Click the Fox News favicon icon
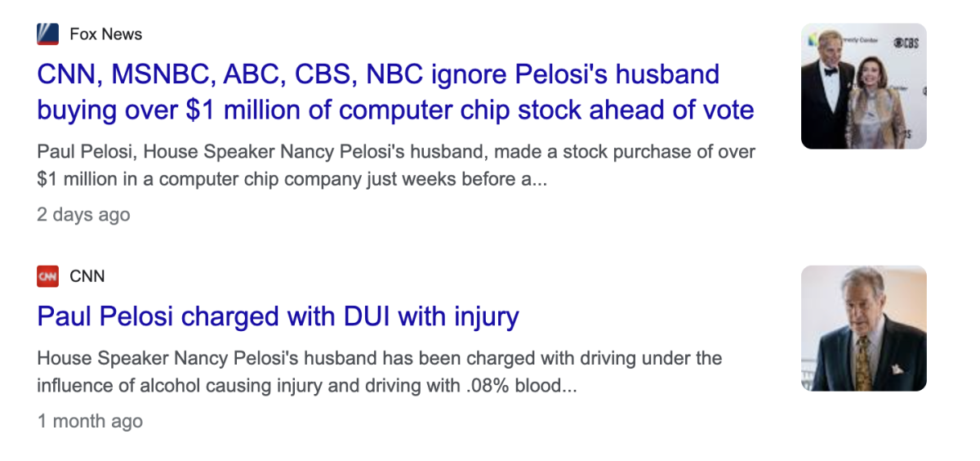Screen dimensions: 980x461 [x=47, y=34]
